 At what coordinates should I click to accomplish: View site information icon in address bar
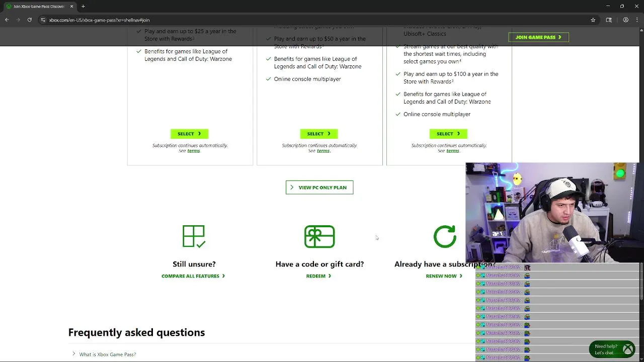pos(43,20)
